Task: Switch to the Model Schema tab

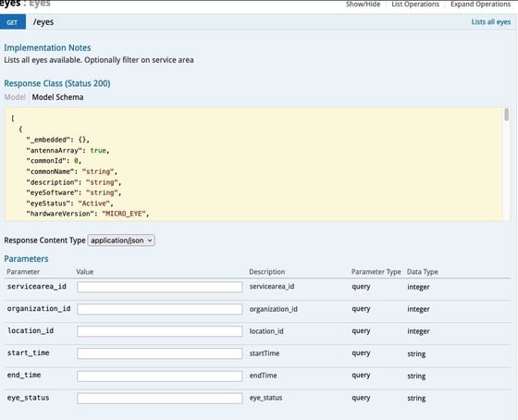Action: pyautogui.click(x=57, y=97)
